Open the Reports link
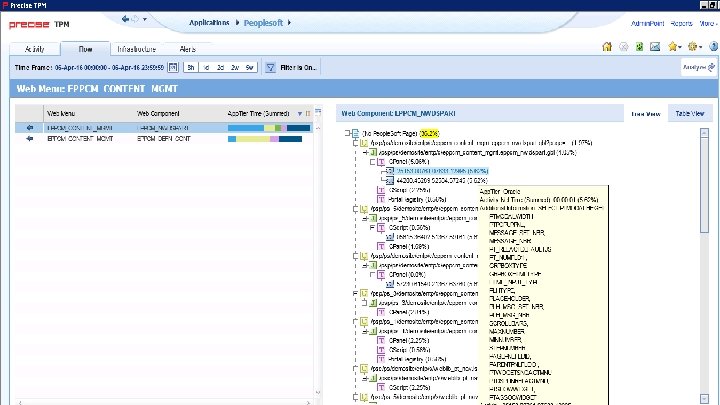The height and width of the screenshot is (405, 720). pos(681,23)
